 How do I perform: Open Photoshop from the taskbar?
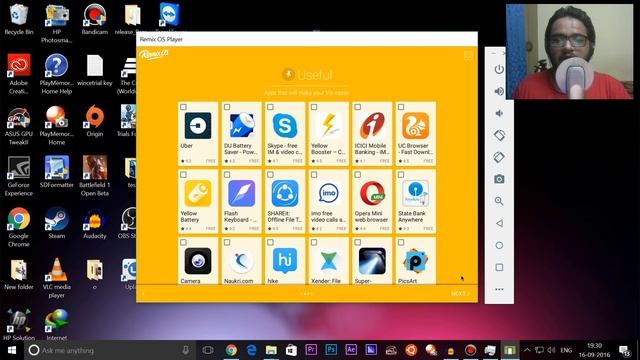331,350
